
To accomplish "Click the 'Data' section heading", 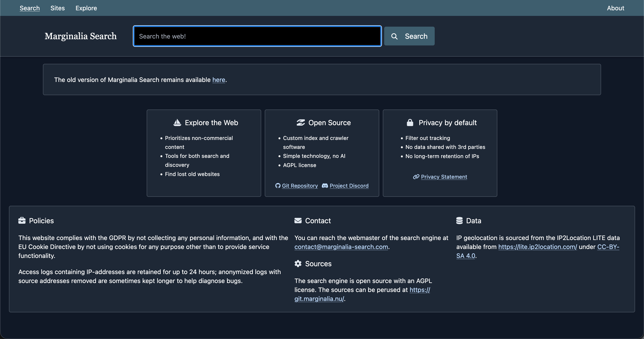I will coord(474,221).
